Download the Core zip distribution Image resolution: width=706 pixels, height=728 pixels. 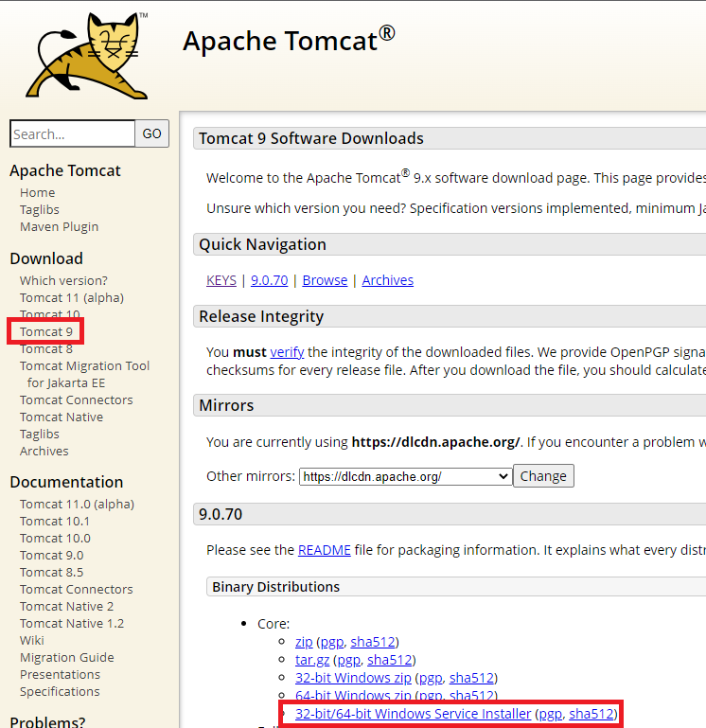(304, 642)
